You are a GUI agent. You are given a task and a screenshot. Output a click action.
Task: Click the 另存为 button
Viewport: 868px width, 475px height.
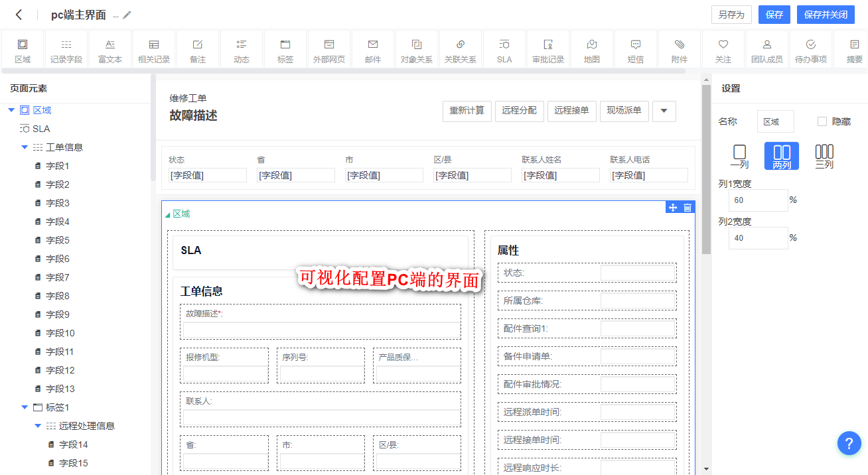pyautogui.click(x=731, y=15)
